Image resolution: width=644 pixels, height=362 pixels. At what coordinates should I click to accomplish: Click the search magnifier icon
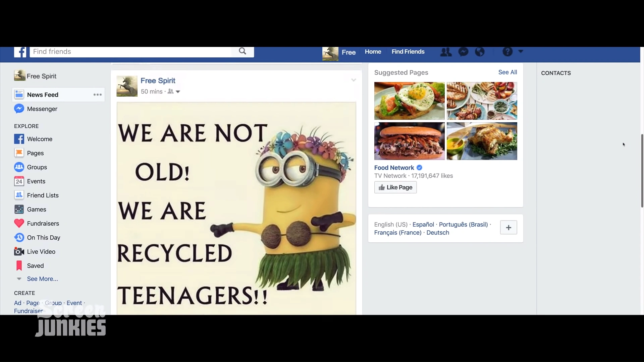coord(243,51)
